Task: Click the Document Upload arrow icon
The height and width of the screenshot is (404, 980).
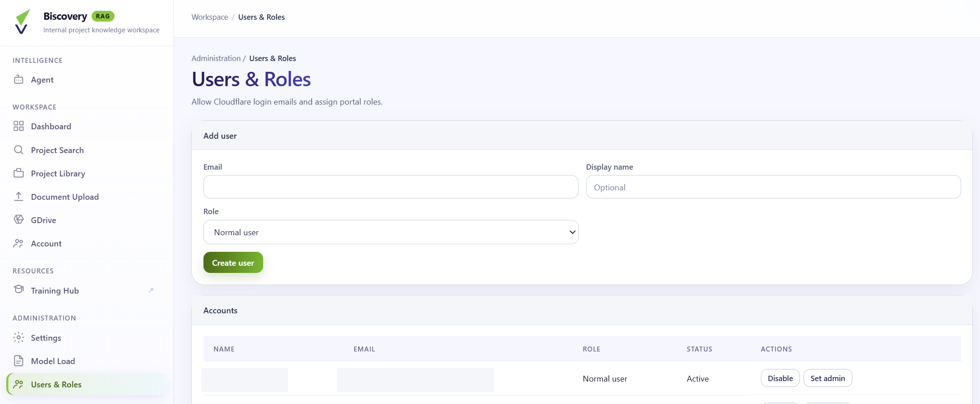Action: [x=18, y=196]
